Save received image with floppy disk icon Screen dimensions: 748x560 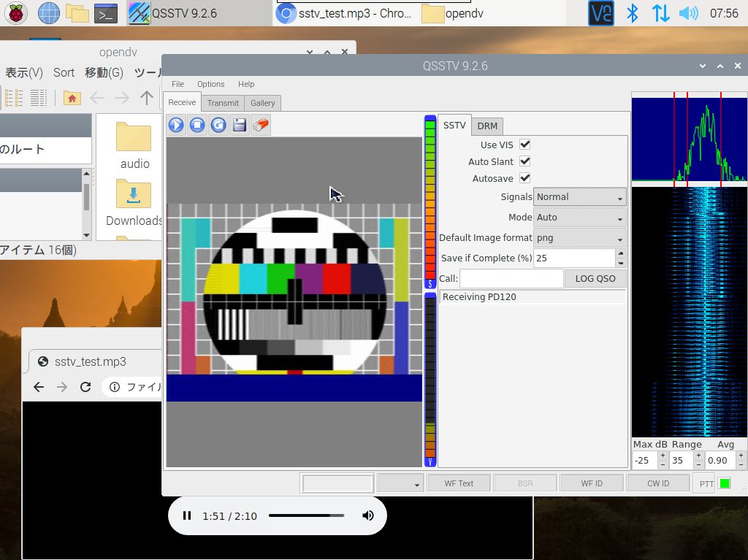click(x=240, y=125)
